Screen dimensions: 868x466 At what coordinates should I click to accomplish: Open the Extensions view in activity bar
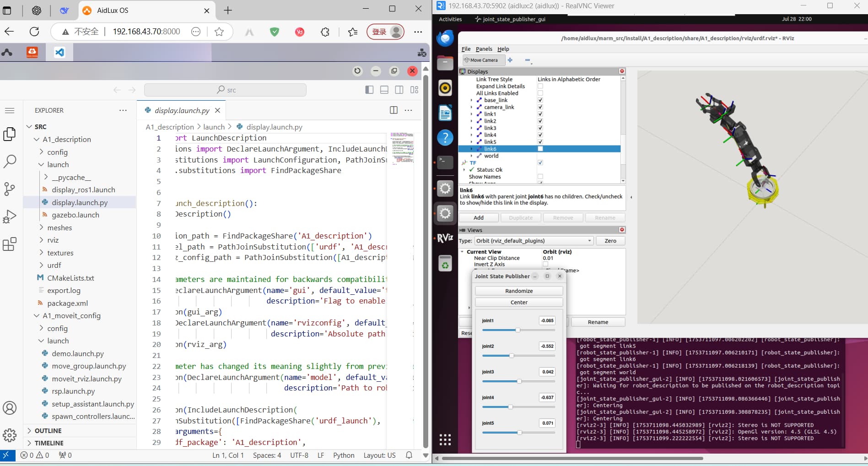(10, 244)
